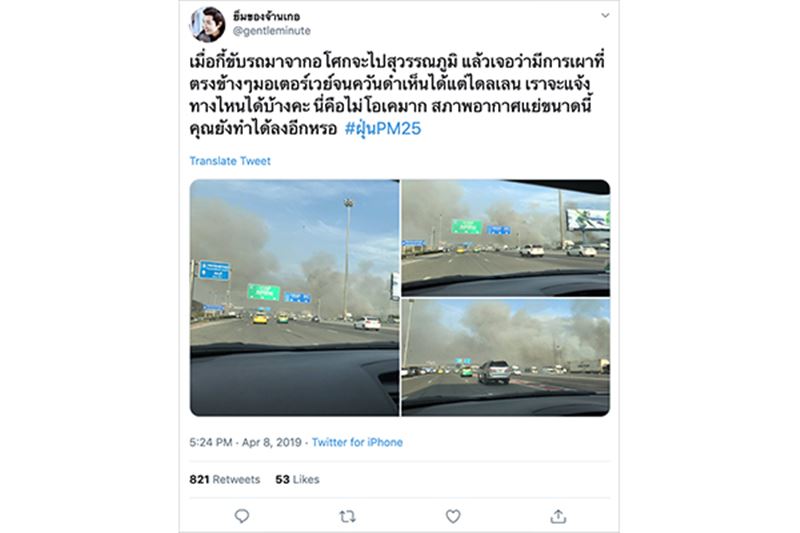Click the Translate Tweet link
The width and height of the screenshot is (800, 533).
tap(230, 161)
